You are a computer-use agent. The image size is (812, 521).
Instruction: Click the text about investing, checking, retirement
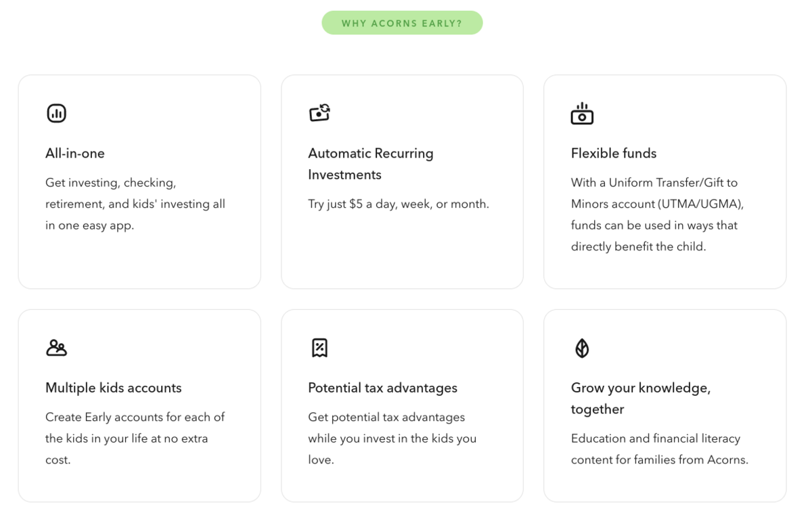135,204
